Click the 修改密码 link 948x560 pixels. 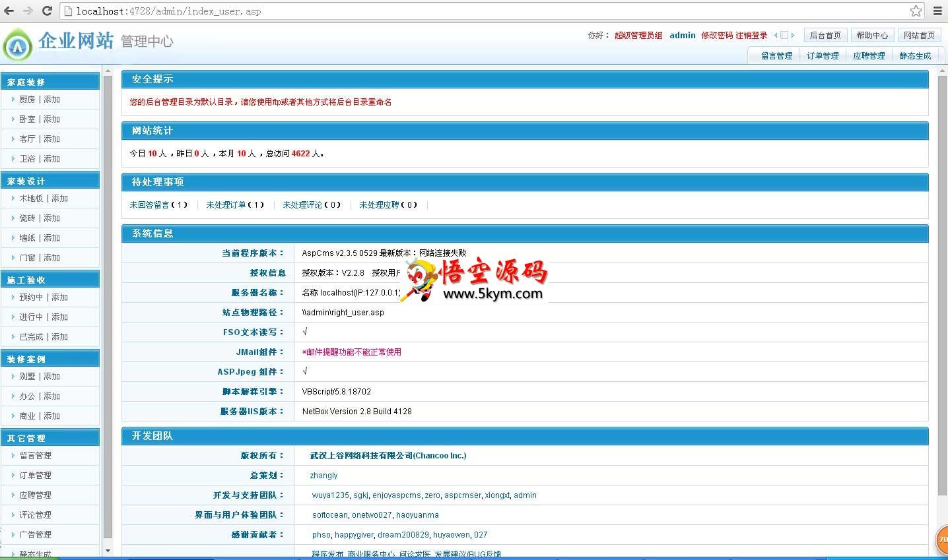coord(717,36)
